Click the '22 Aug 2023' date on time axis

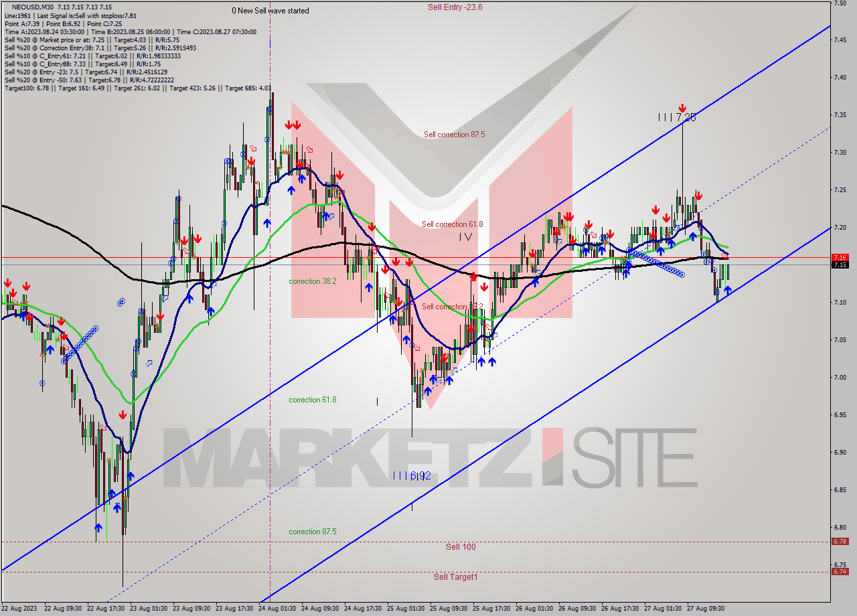click(20, 609)
